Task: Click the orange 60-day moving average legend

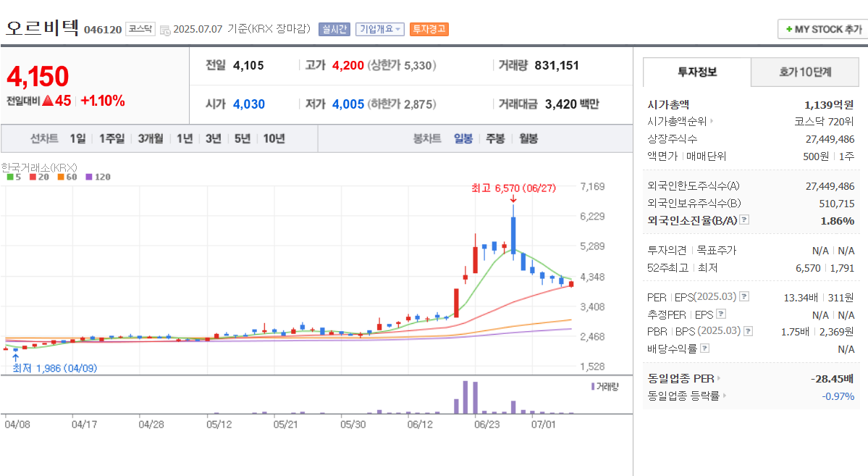Action: point(67,178)
